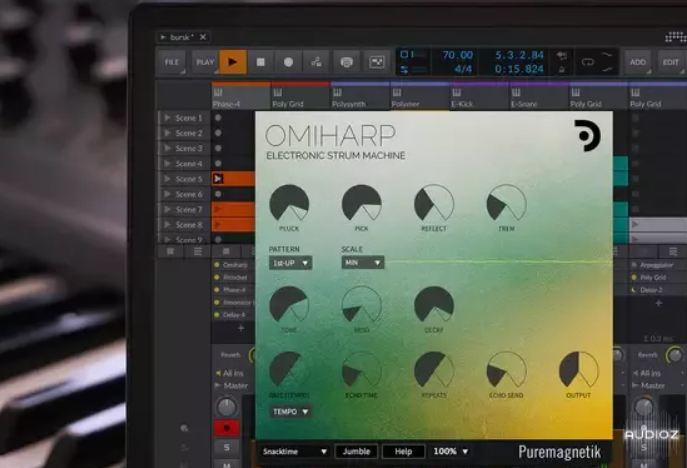
Task: Adjust the REFLECT knob
Action: coord(434,203)
